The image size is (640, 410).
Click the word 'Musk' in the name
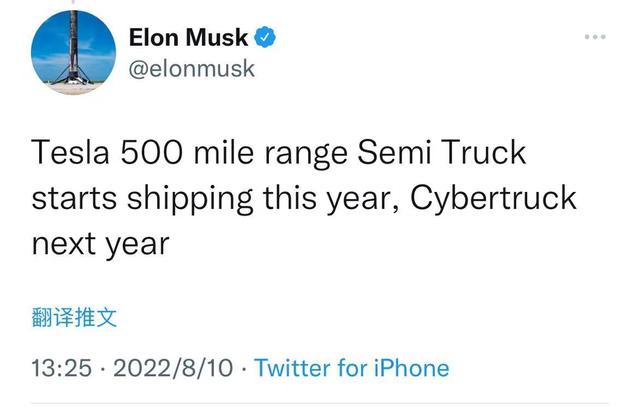tap(216, 38)
